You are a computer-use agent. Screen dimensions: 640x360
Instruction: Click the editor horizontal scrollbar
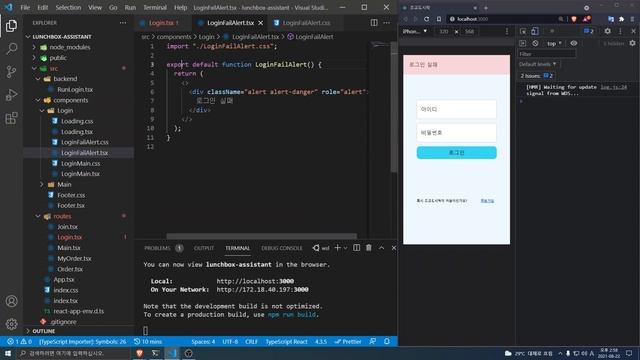261,236
